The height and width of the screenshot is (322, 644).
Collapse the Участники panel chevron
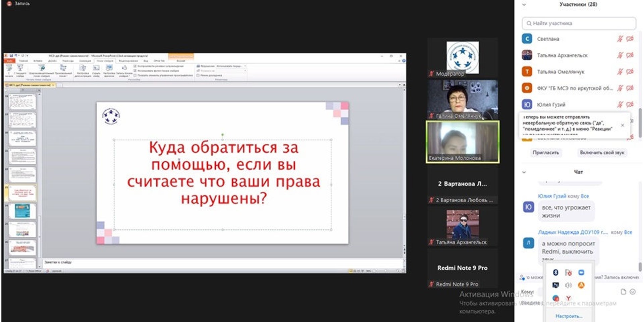524,5
